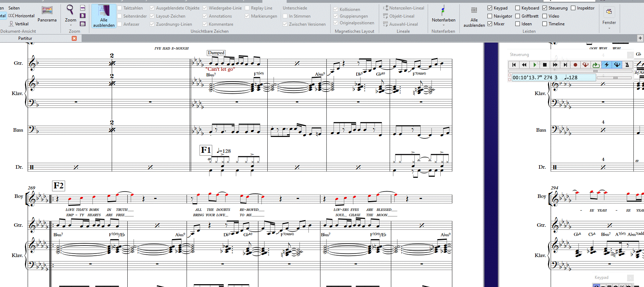Enable the Seitenränder checkbox
644x287 pixels.
[120, 16]
